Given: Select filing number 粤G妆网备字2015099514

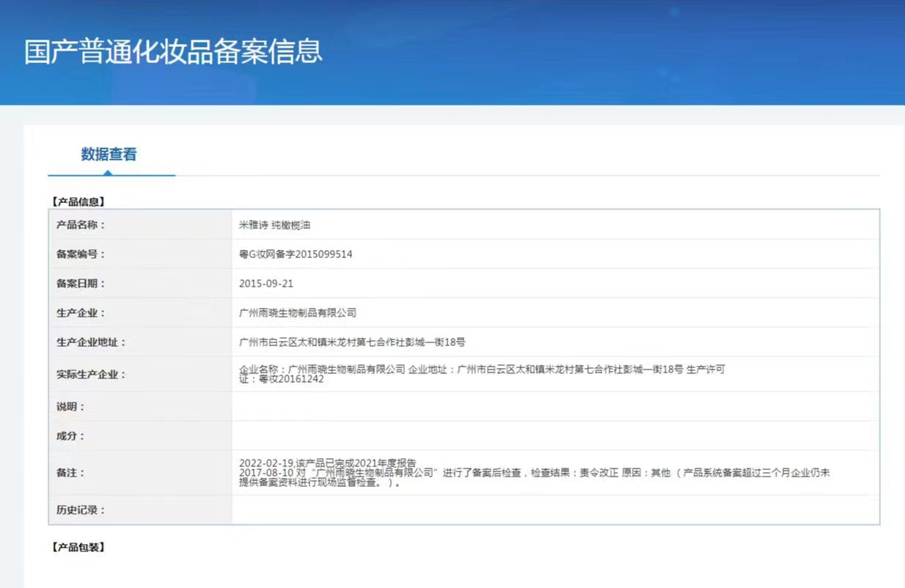Looking at the screenshot, I should [x=296, y=254].
